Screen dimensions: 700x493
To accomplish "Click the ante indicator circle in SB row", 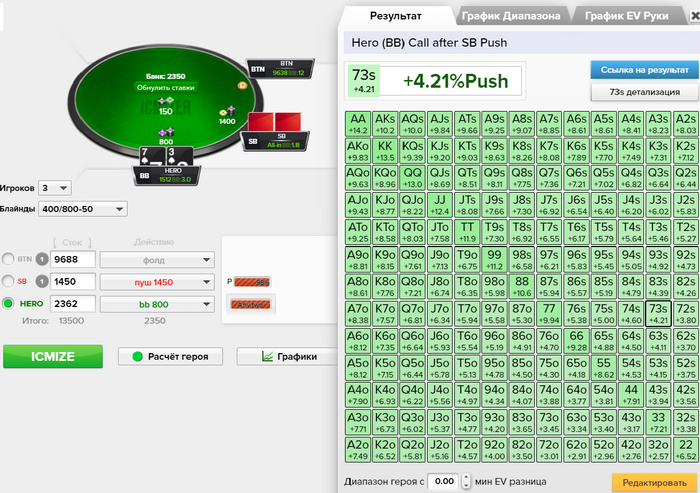I will (42, 281).
